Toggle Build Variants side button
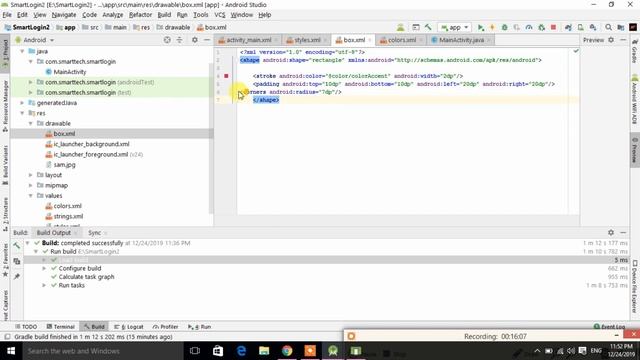The image size is (640, 360). 5,164
